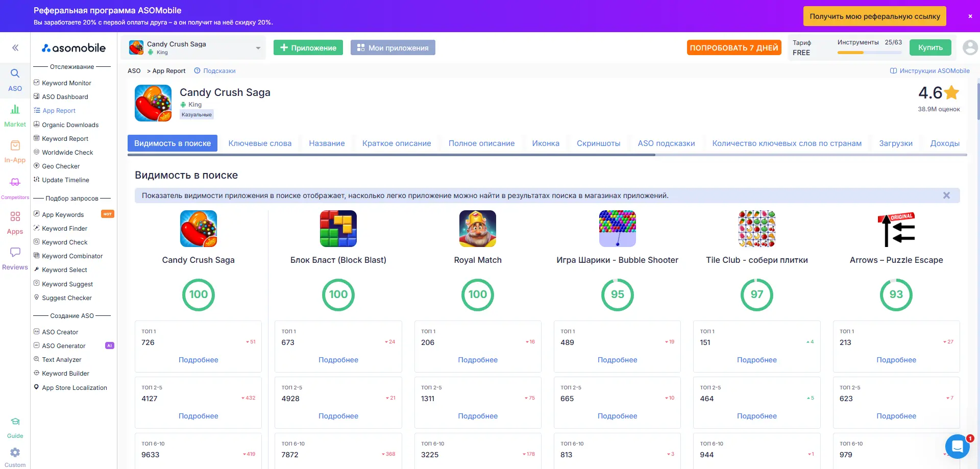Switch to the Название tab
This screenshot has width=980, height=469.
pos(327,143)
